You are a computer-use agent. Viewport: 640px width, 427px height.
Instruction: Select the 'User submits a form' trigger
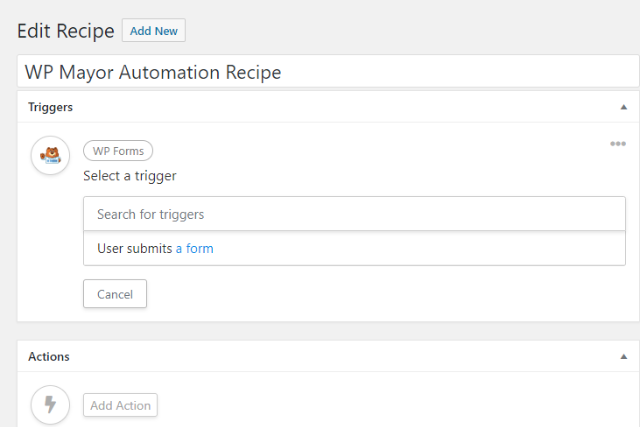[354, 248]
